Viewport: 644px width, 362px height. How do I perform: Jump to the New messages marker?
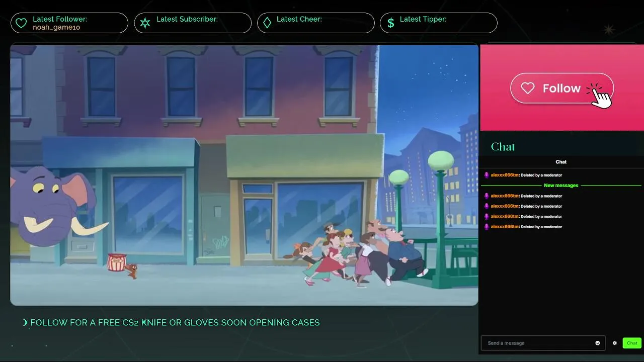pyautogui.click(x=561, y=186)
